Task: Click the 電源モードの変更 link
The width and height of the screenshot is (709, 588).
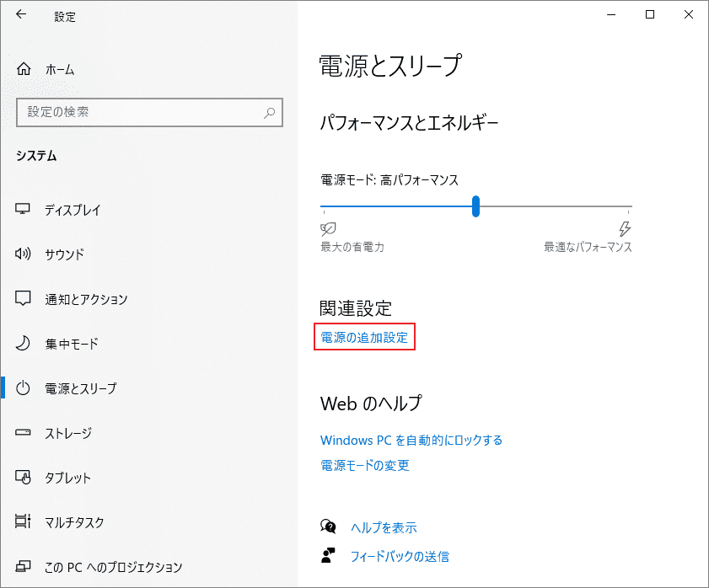Action: point(363,464)
